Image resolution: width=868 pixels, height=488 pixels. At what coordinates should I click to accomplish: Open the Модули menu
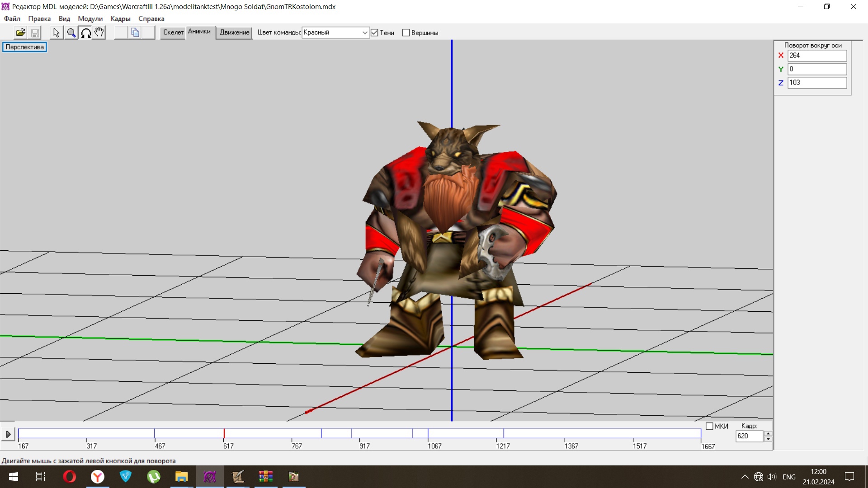coord(90,19)
